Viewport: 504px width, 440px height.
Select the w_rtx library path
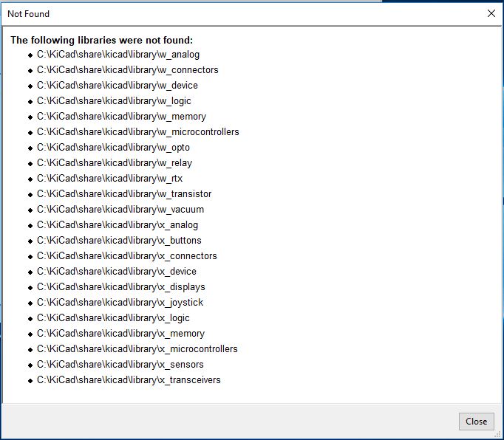(109, 178)
